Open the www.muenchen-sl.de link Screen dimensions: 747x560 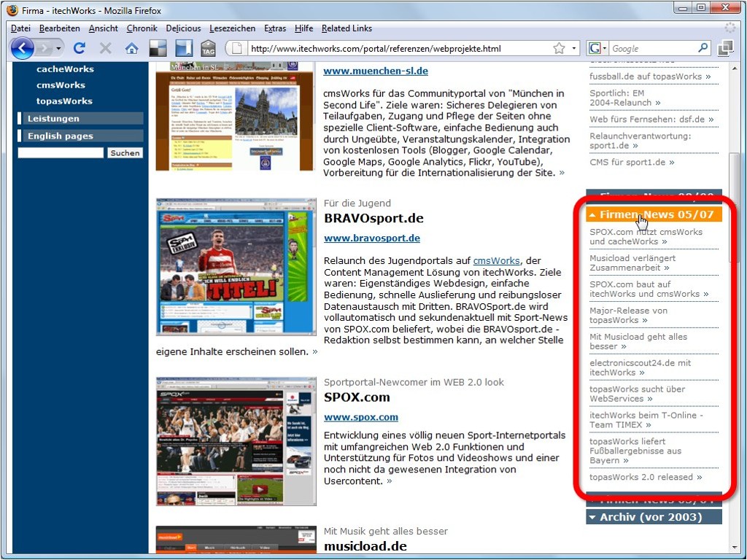click(376, 71)
